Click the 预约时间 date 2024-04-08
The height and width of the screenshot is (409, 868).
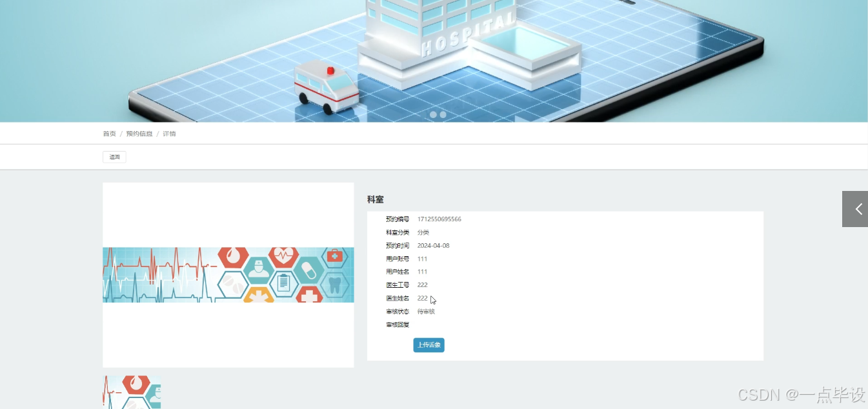[x=433, y=245]
